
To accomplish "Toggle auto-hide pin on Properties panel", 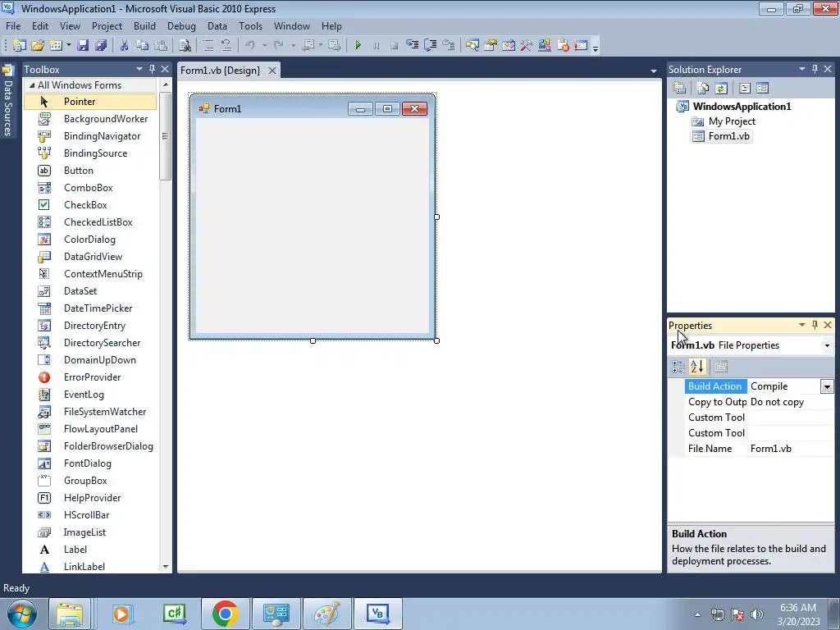I will [x=815, y=325].
